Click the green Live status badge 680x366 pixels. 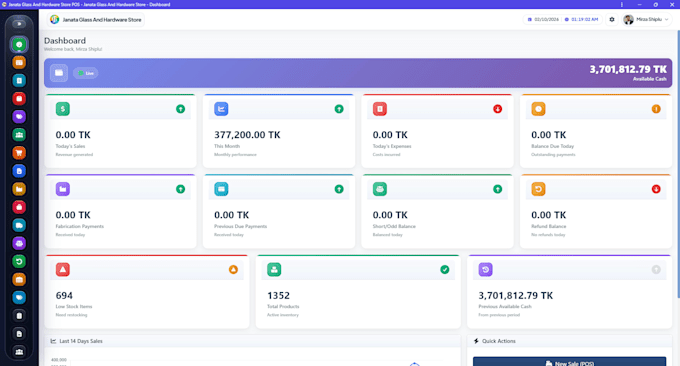tap(85, 73)
